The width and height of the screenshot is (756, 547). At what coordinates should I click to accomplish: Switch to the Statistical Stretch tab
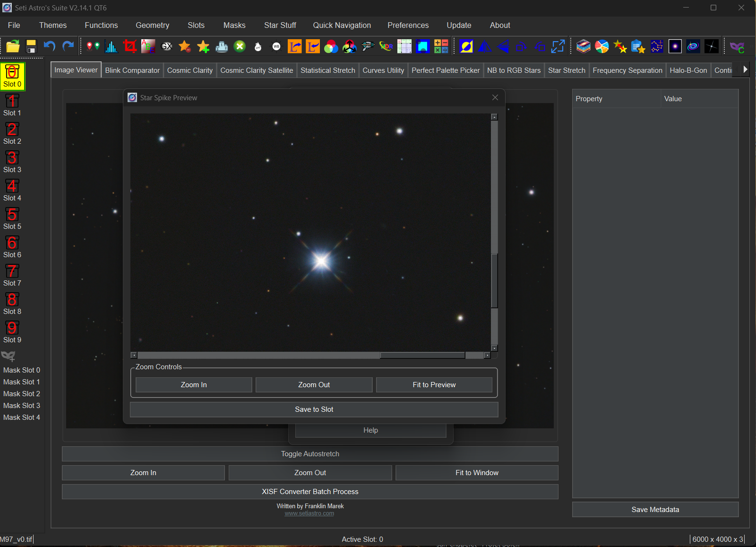[x=327, y=70]
